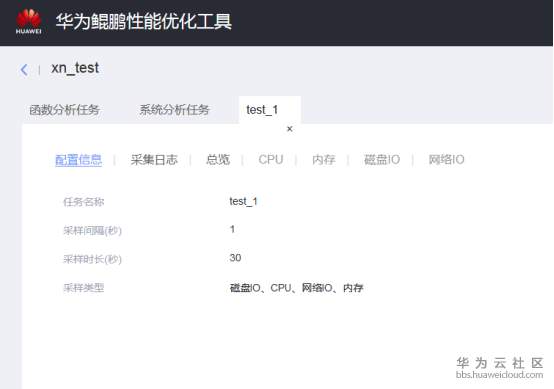Viewport: 554px width, 389px height.
Task: Select the sampling duration value 30
Action: (x=235, y=258)
